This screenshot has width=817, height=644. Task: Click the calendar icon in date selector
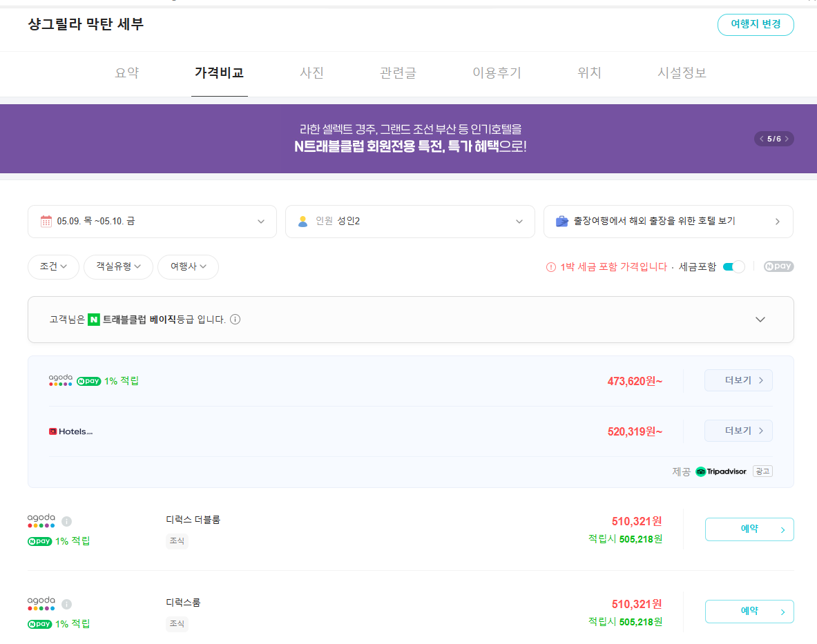tap(46, 222)
